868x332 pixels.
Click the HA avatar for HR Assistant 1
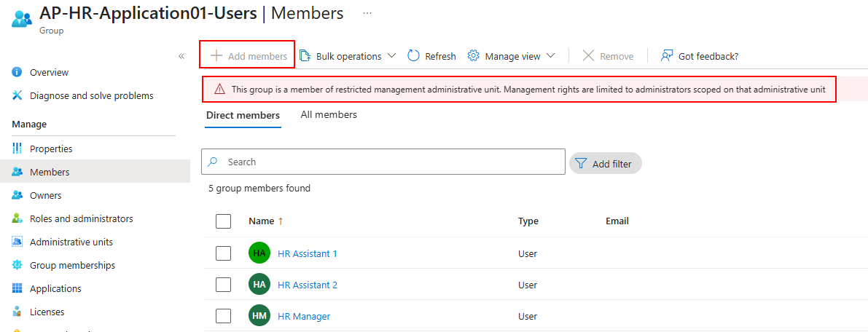tap(259, 253)
